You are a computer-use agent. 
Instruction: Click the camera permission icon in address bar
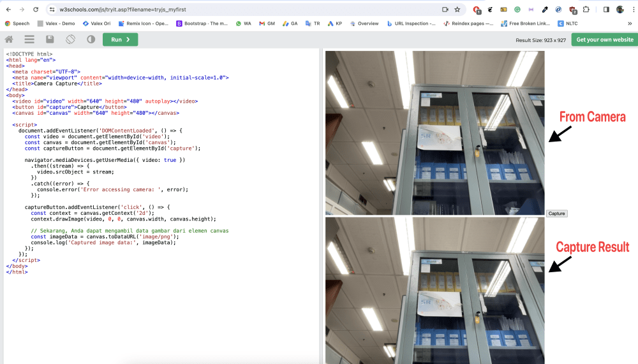[x=445, y=10]
